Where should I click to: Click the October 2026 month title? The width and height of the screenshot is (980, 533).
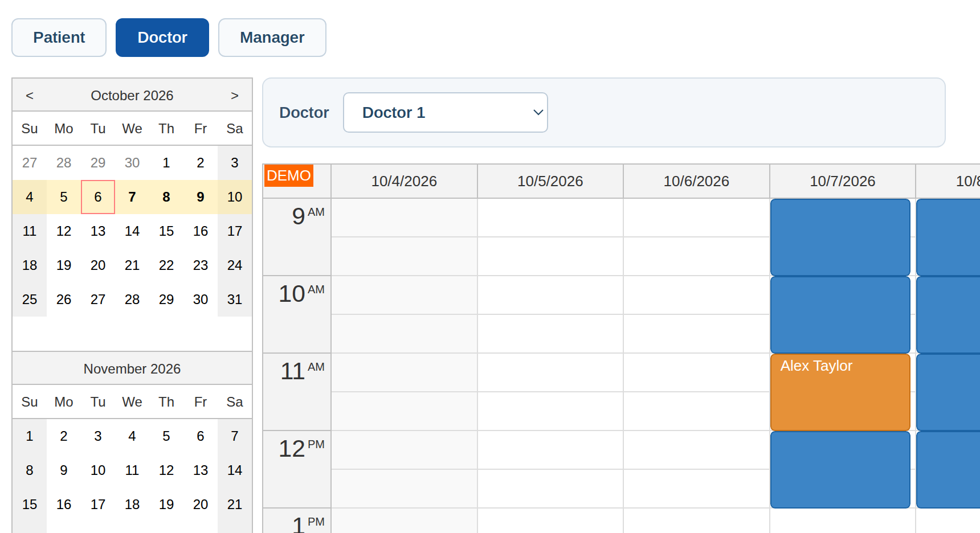(132, 96)
